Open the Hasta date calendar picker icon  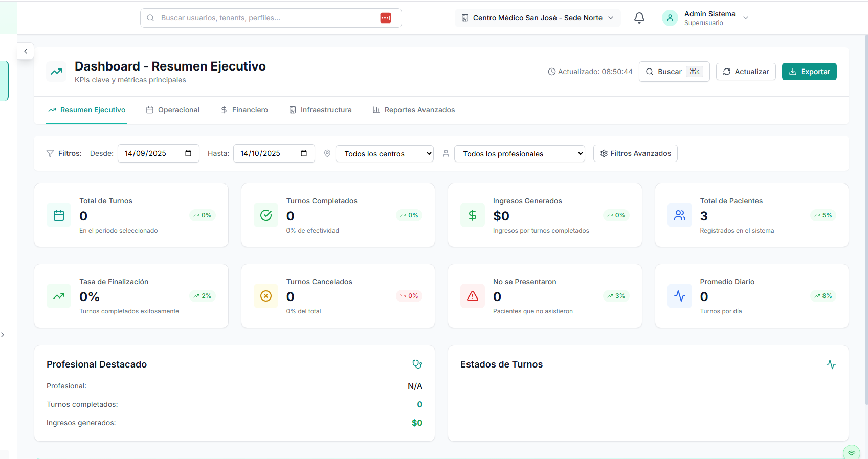tap(304, 153)
